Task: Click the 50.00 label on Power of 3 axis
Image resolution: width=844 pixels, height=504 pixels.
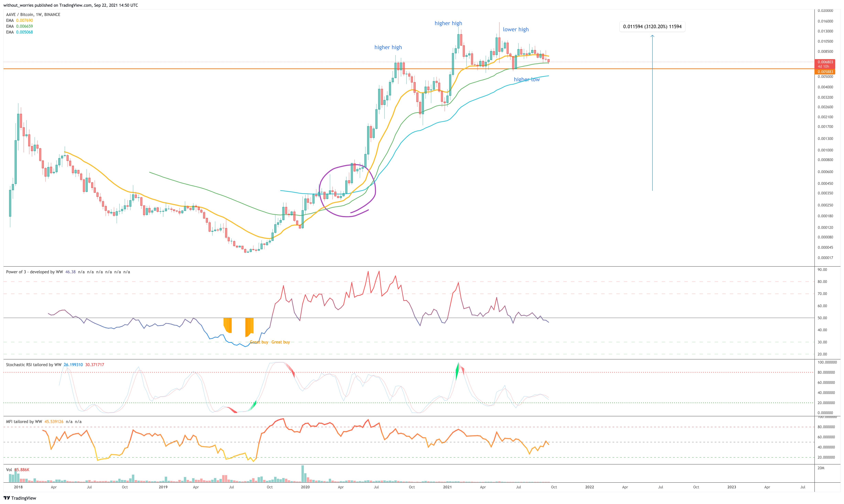Action: (822, 318)
